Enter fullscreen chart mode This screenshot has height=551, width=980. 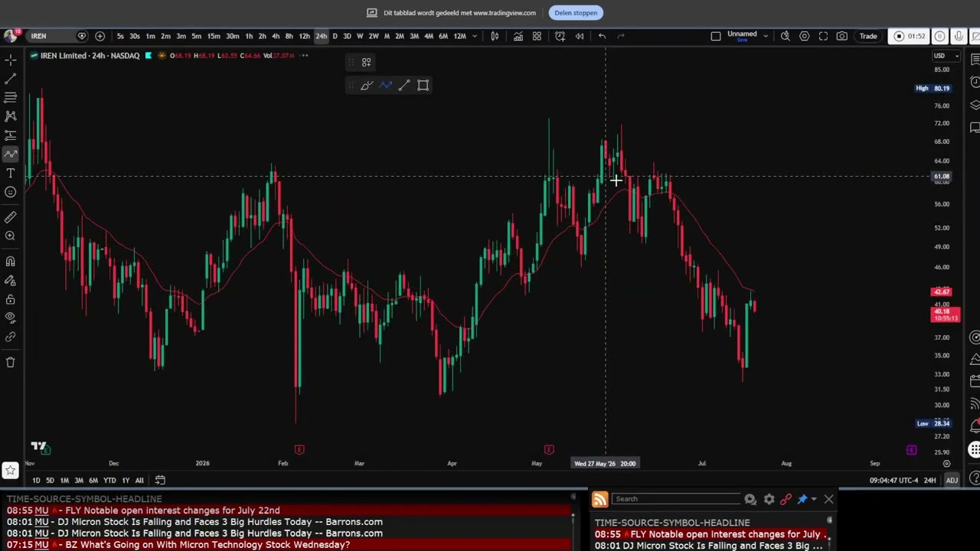click(x=823, y=36)
